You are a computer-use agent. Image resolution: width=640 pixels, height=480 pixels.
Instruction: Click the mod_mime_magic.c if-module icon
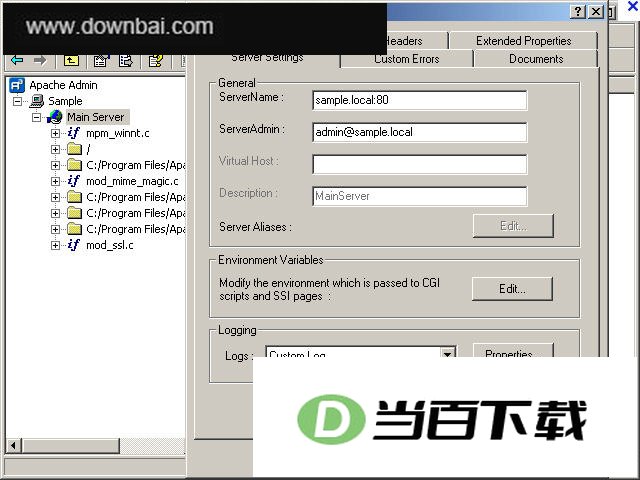click(x=73, y=181)
